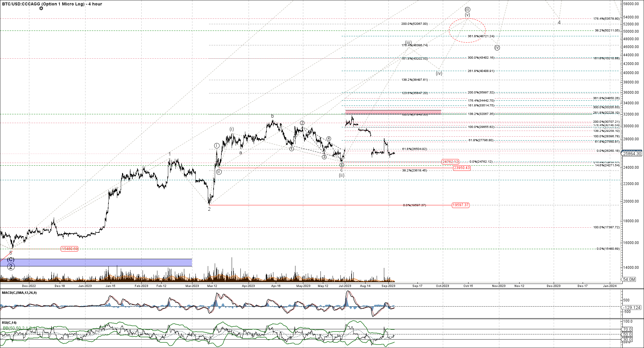Click the circled III wave label at the top
Image resolution: width=644 pixels, height=348 pixels.
[467, 10]
